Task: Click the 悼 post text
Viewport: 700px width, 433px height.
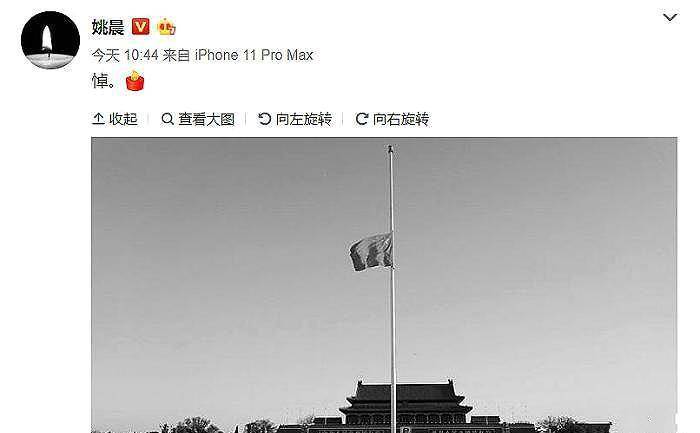Action: point(100,81)
